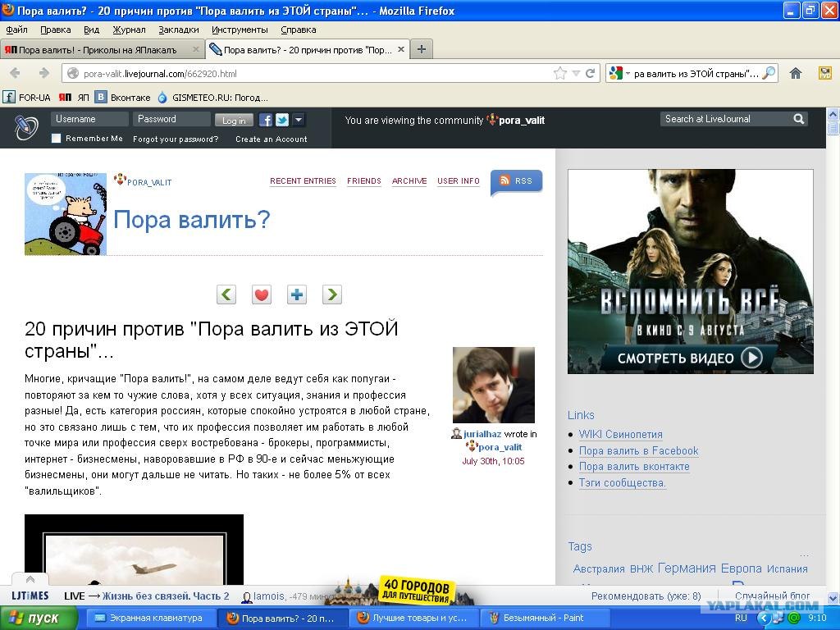
Task: Open Forgot your password link
Action: point(176,139)
